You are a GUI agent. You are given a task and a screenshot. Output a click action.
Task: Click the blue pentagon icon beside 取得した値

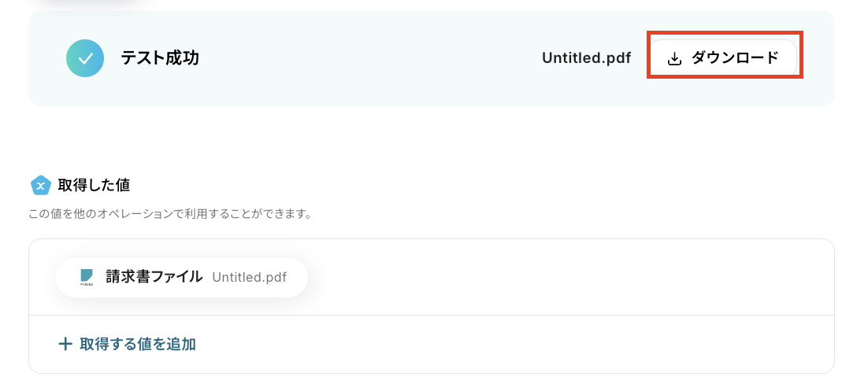click(x=40, y=185)
